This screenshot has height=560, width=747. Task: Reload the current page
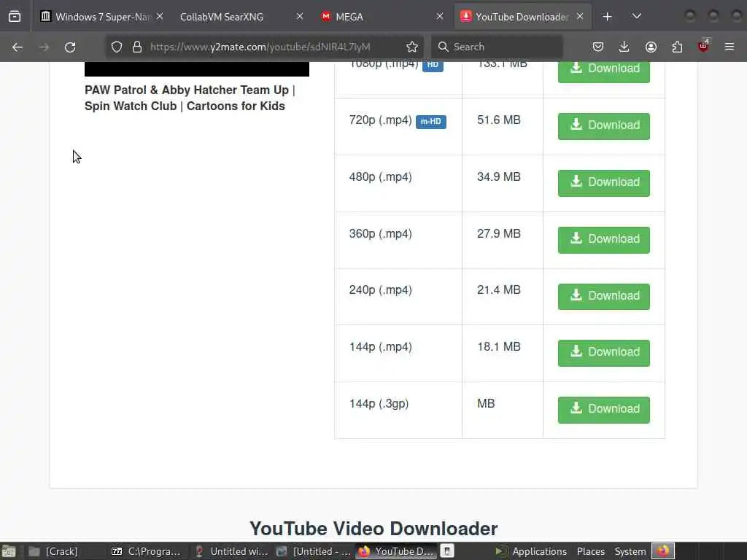tap(70, 47)
